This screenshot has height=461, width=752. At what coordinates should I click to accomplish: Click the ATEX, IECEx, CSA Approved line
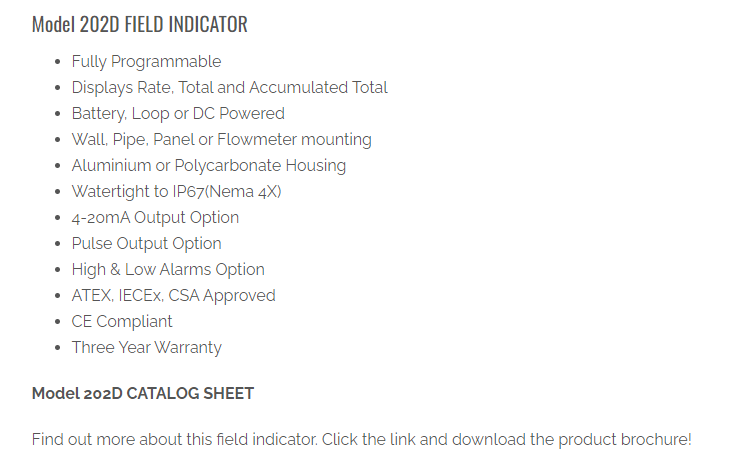click(173, 296)
